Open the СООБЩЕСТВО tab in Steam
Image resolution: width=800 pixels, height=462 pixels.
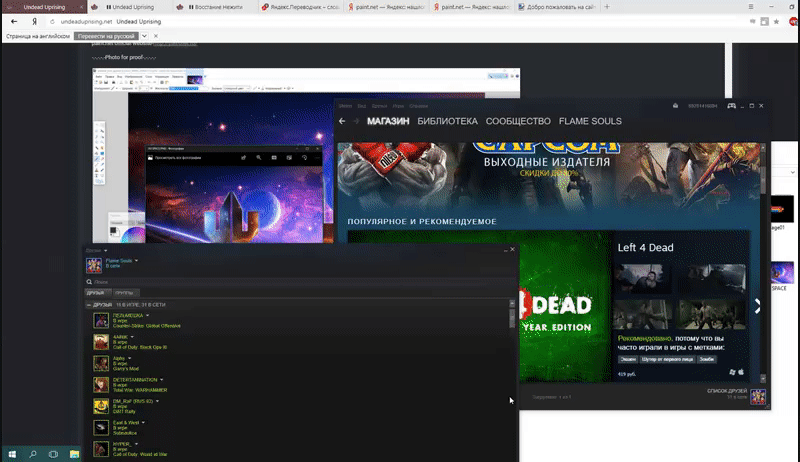(x=518, y=121)
